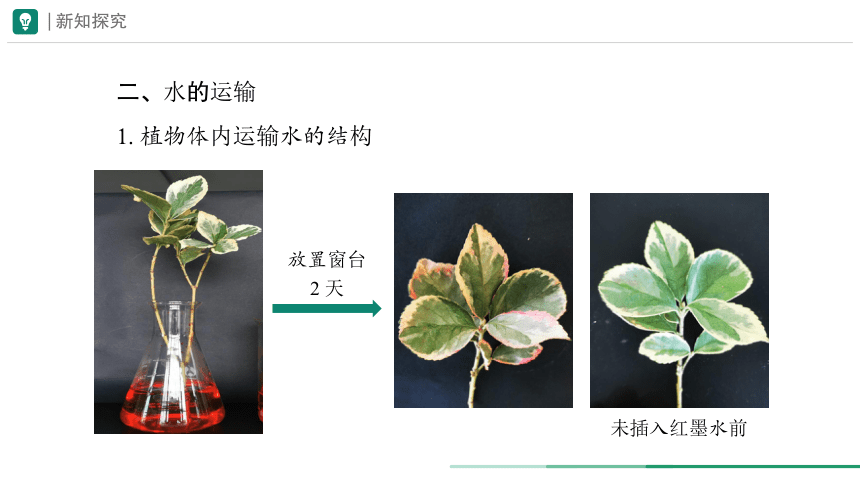The height and width of the screenshot is (484, 860).
Task: Click the subtitle 1. 植物体内运输水的结构
Action: pos(245,136)
